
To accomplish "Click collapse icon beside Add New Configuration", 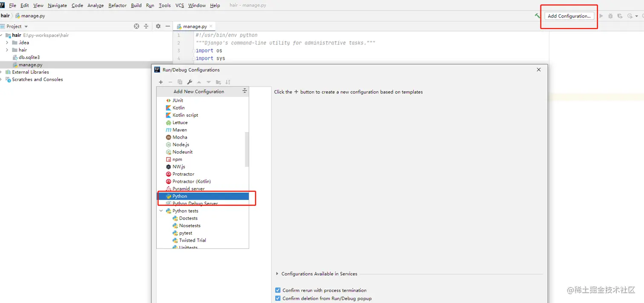I will pyautogui.click(x=244, y=91).
